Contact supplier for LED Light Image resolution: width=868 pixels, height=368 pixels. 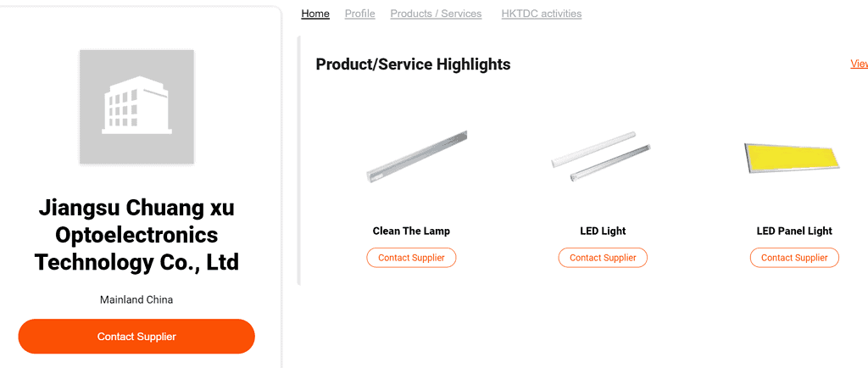click(603, 258)
